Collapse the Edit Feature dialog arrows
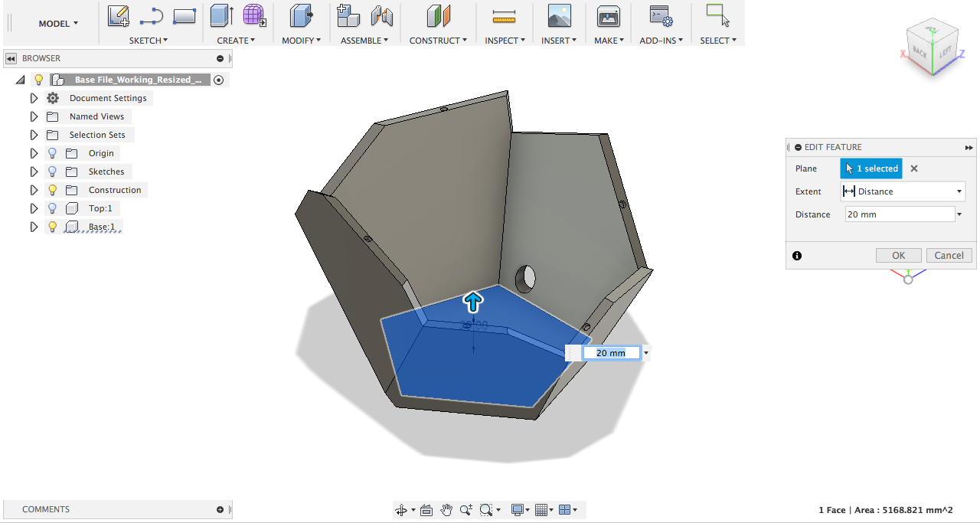Viewport: 980px width, 523px height. coord(969,147)
